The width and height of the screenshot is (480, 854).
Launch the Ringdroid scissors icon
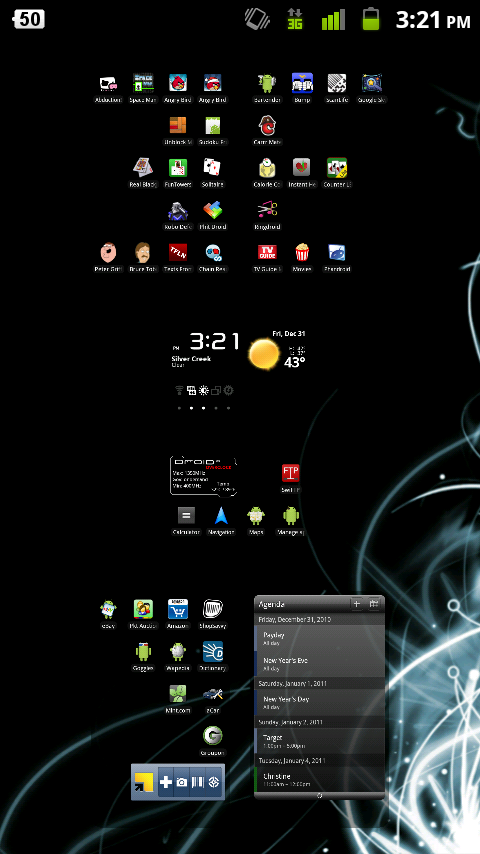(x=267, y=210)
